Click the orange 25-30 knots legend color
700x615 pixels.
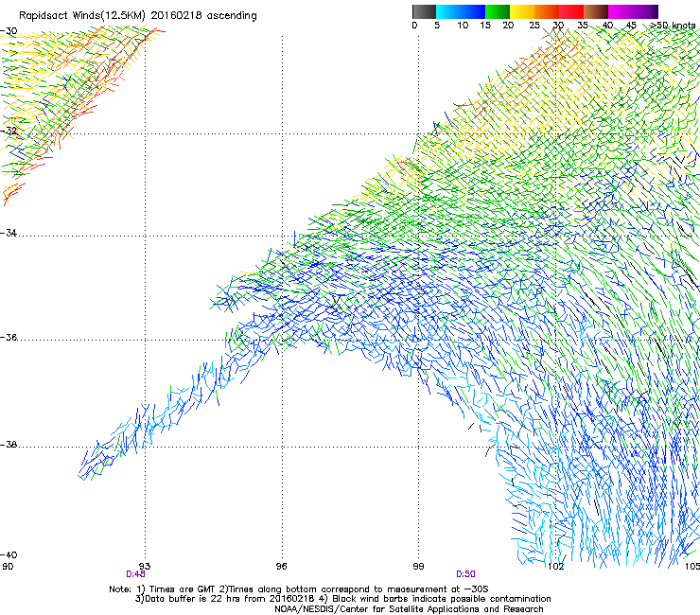(x=547, y=11)
